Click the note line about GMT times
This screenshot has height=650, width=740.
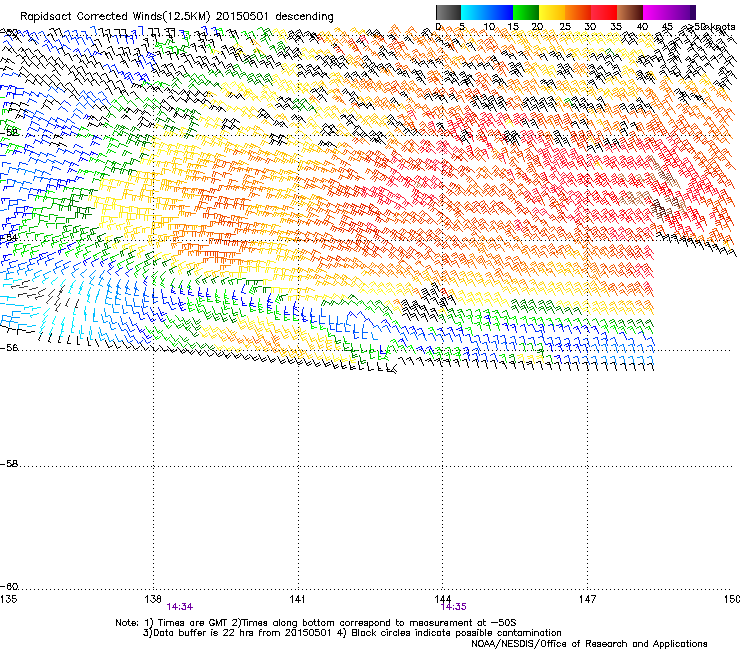316,623
